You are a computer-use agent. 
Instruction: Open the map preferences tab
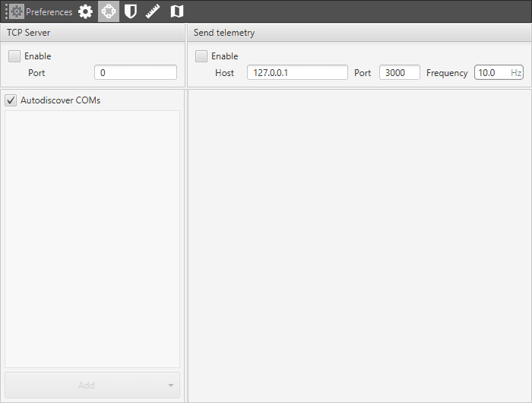[x=177, y=11]
